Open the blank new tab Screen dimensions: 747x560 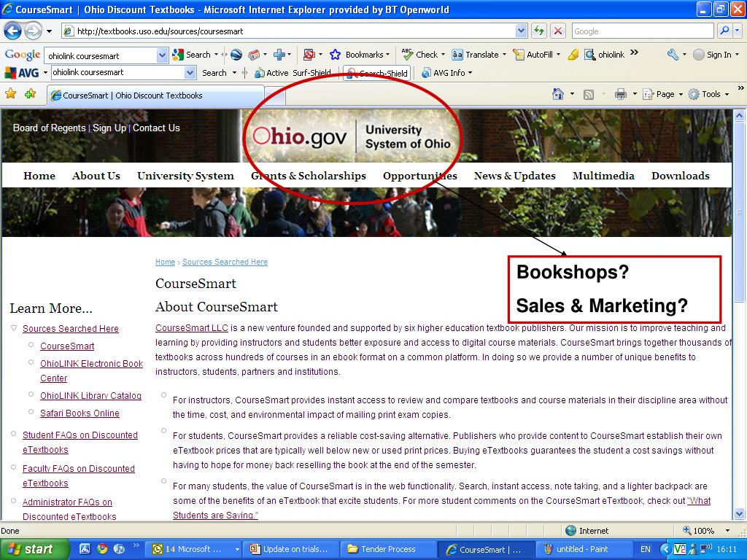point(275,96)
